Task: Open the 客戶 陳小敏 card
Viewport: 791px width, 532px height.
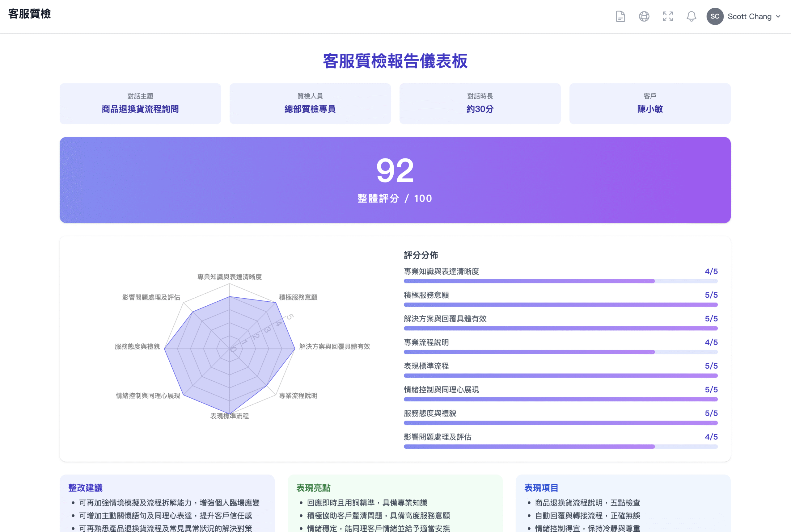Action: 649,103
